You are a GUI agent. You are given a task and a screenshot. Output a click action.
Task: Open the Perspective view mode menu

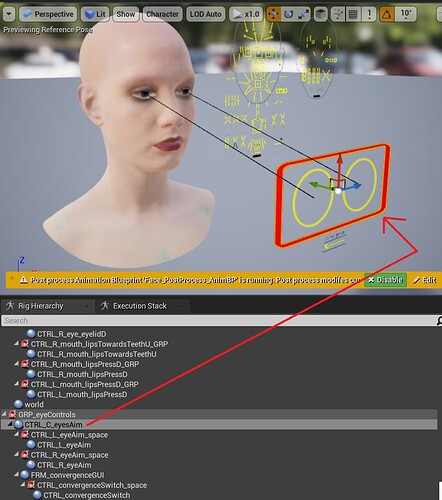48,14
